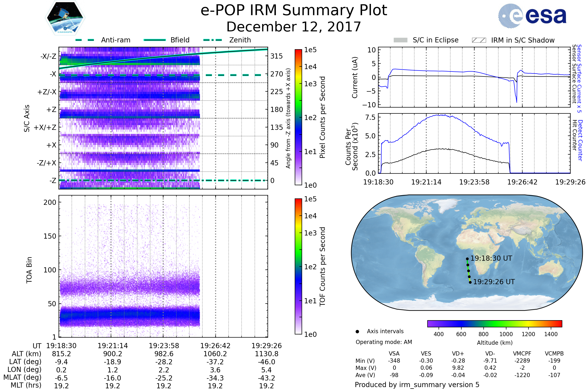The image size is (588, 392).
Task: Click the Operating mode: AM text
Action: click(384, 342)
